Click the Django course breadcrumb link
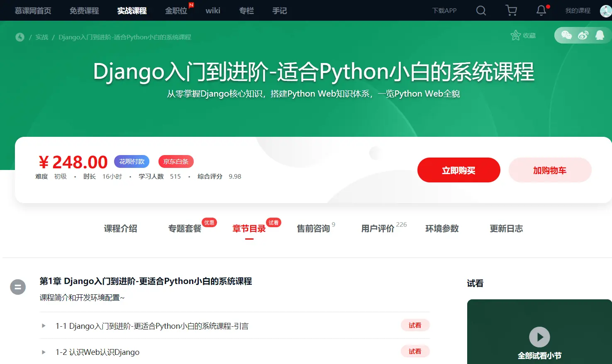 125,37
